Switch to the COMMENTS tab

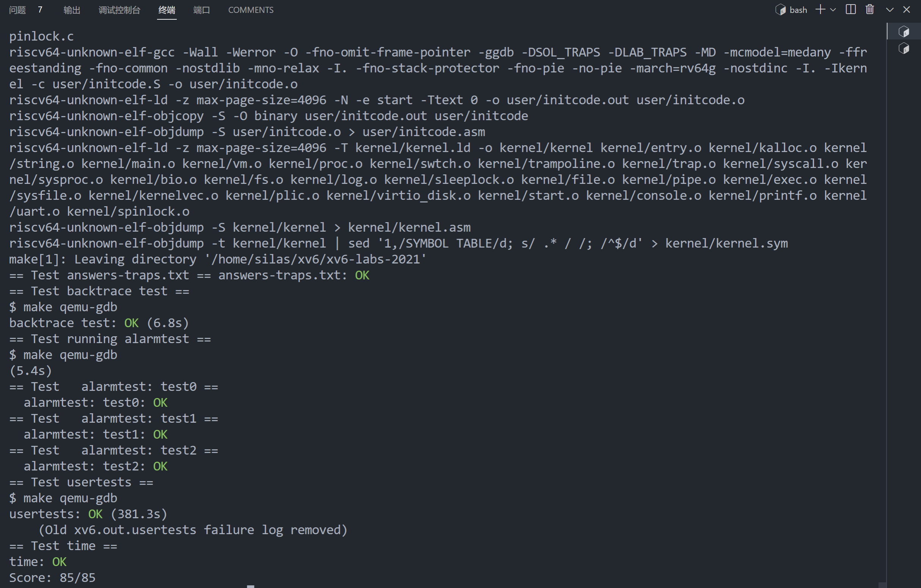click(250, 10)
